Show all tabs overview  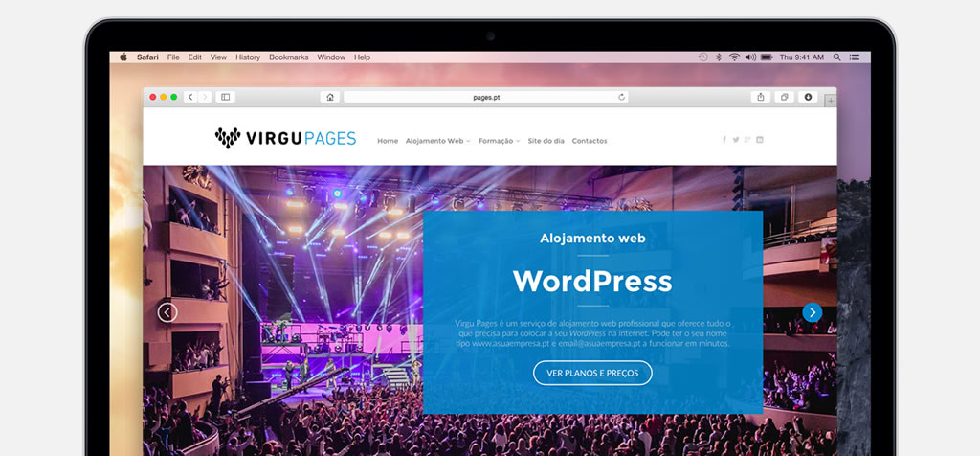tap(784, 97)
